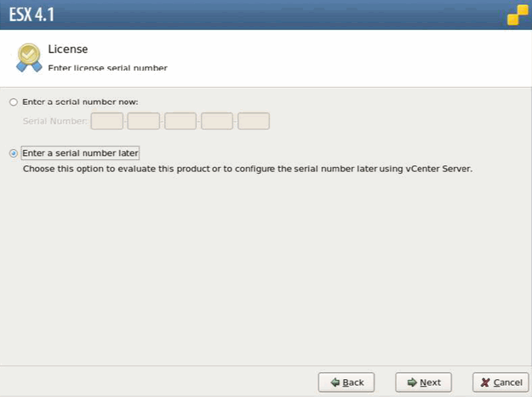Click the fifth Serial Number field
532x397 pixels.
click(254, 121)
